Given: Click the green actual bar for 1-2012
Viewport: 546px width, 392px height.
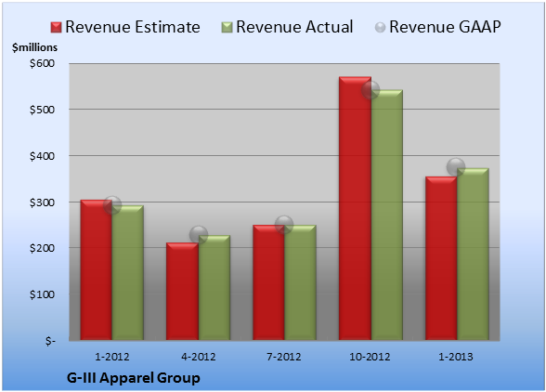Looking at the screenshot, I should point(128,272).
